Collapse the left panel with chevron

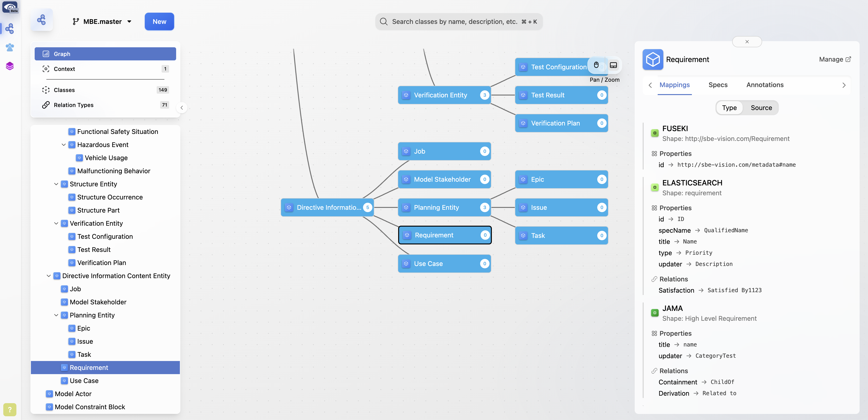[x=182, y=108]
